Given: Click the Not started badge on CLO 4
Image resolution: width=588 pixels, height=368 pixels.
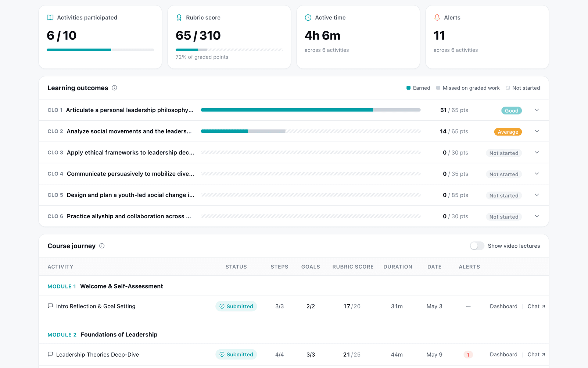Looking at the screenshot, I should click(x=503, y=174).
